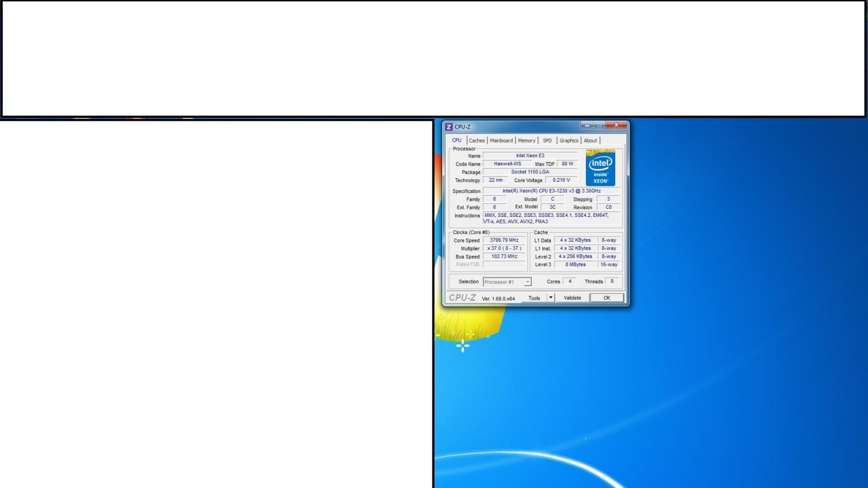Open the Graphics tab
Screen dimensions: 868x488
click(569, 140)
